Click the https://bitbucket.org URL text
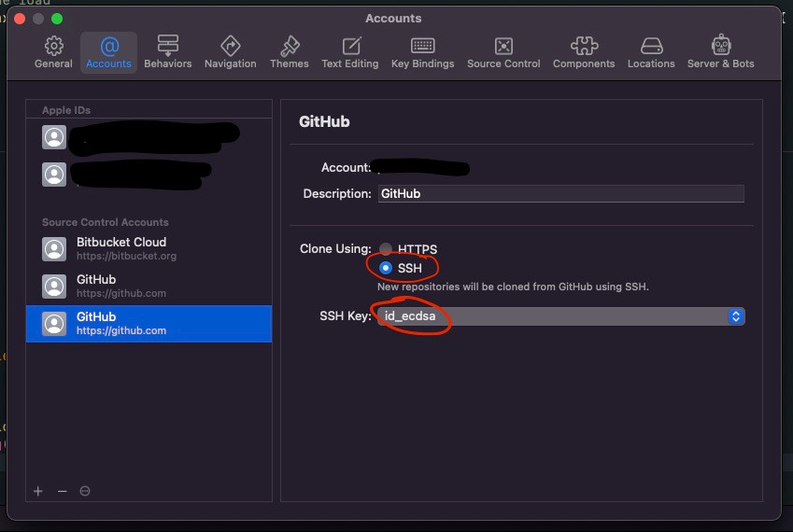This screenshot has height=532, width=793. pyautogui.click(x=126, y=256)
